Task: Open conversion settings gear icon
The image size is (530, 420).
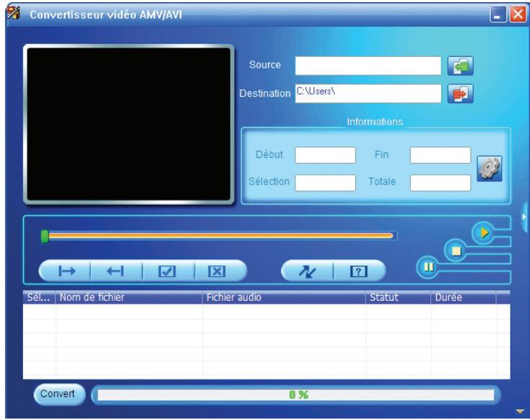Action: pyautogui.click(x=489, y=169)
